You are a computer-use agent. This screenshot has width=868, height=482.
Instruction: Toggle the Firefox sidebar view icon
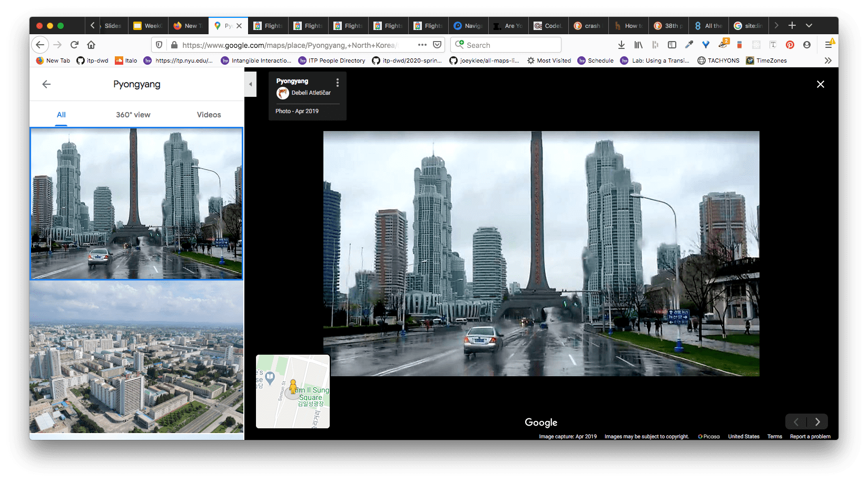[x=672, y=45]
